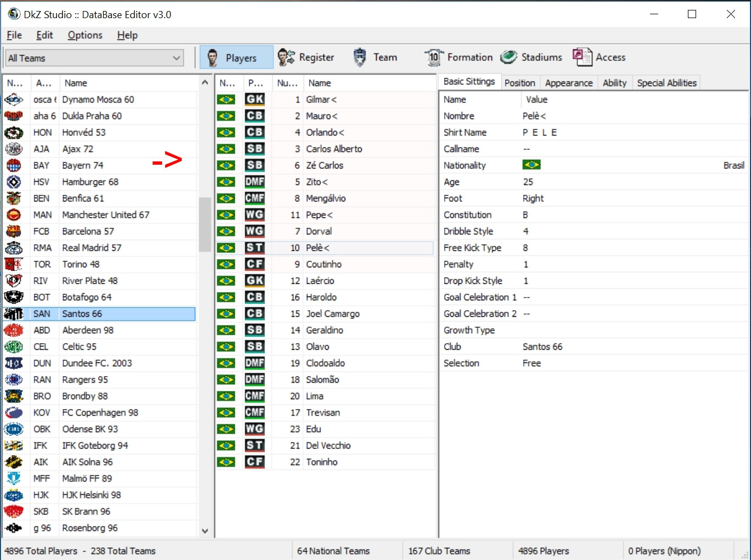Open the Team section in toolbar
Viewport: 751px width, 560px height.
[x=375, y=57]
